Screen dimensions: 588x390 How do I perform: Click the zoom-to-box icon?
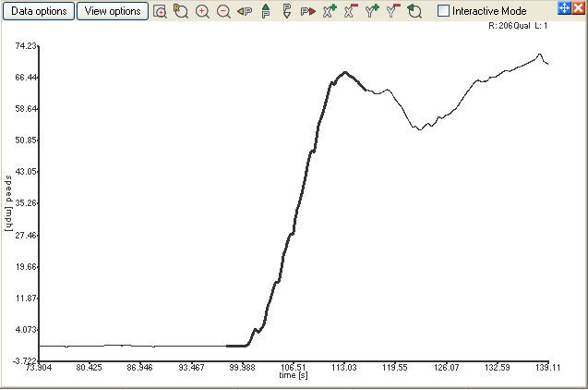[x=161, y=12]
